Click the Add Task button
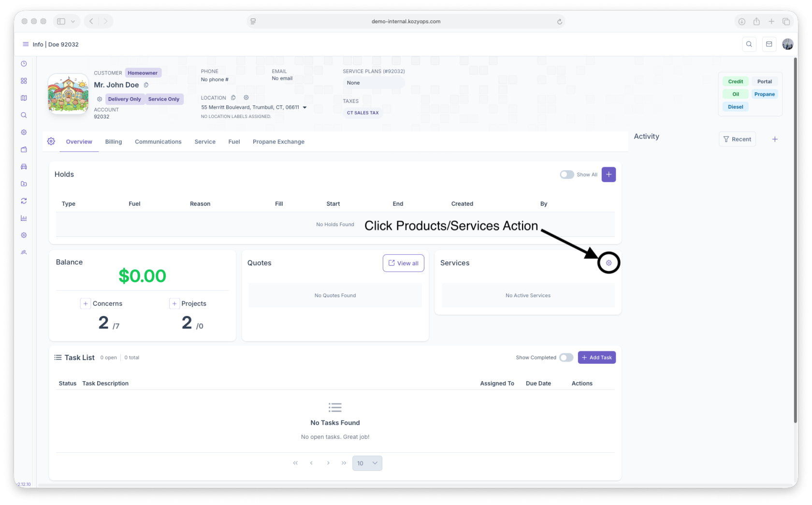This screenshot has height=505, width=812. (x=596, y=358)
